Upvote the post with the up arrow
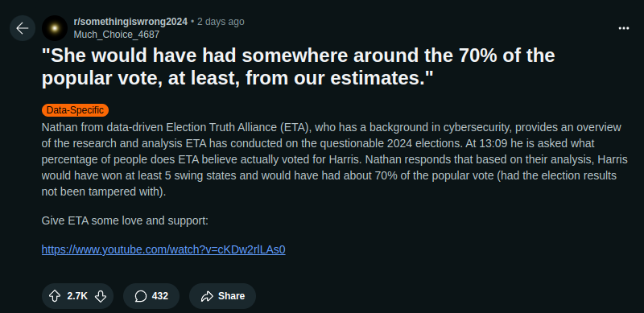 coord(55,296)
